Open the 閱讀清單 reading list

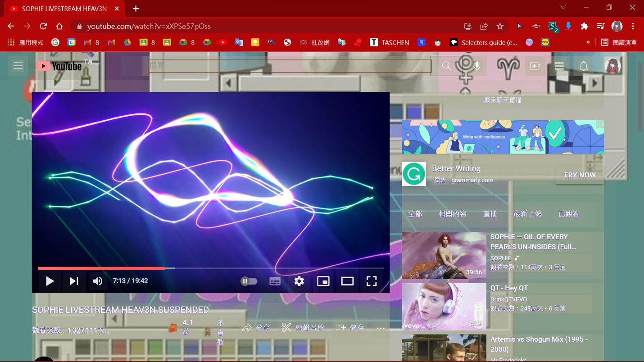point(619,42)
